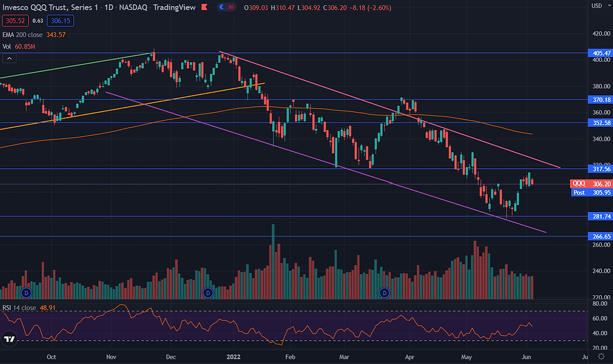Click the H310.47 high value

(x=283, y=8)
